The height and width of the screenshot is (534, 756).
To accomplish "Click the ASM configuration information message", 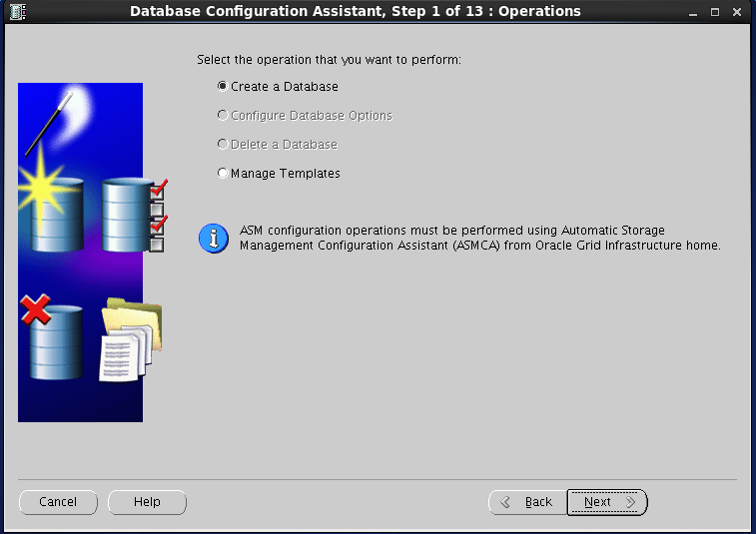I will 479,238.
